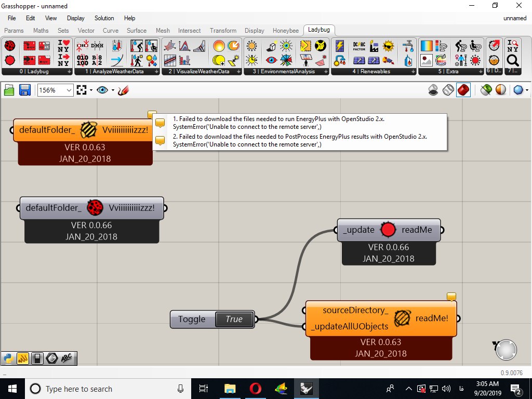The image size is (532, 399).
Task: Select the water faucet icon in Renewables
Action: pyautogui.click(x=408, y=46)
